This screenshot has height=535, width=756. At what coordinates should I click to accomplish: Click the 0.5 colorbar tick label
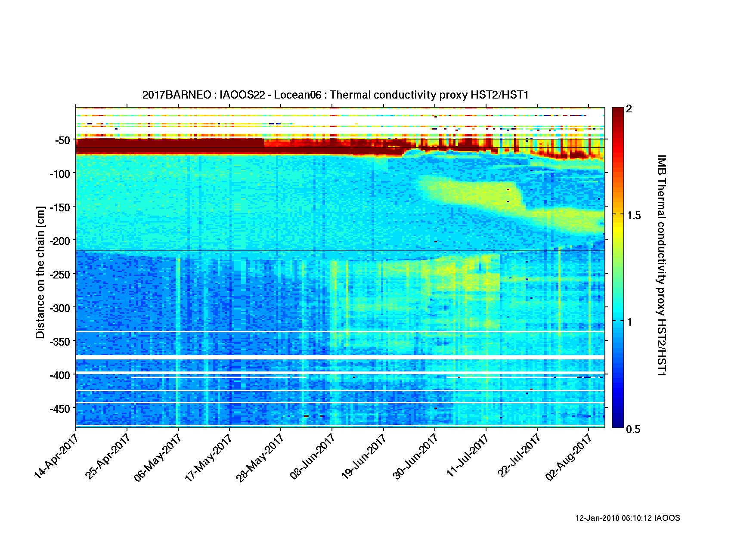(x=634, y=429)
